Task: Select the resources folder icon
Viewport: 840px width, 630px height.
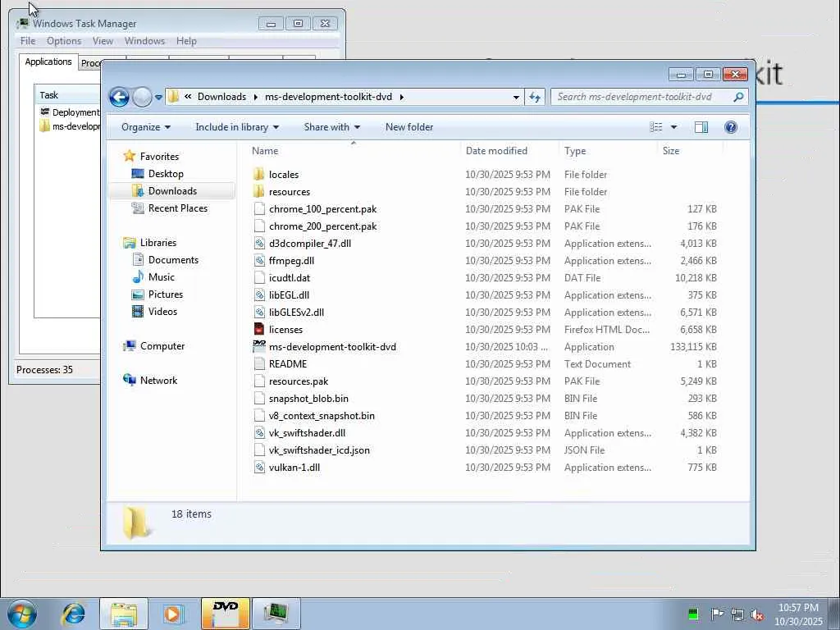Action: click(x=259, y=192)
